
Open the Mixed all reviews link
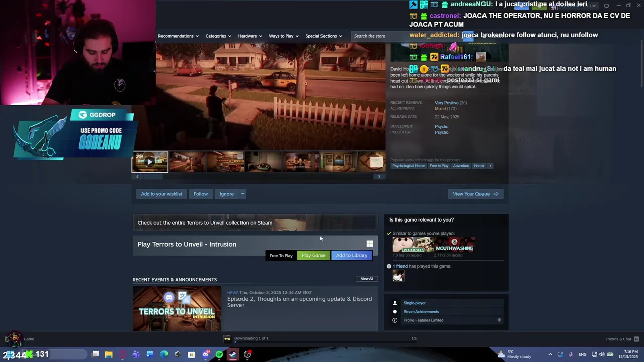(x=440, y=109)
